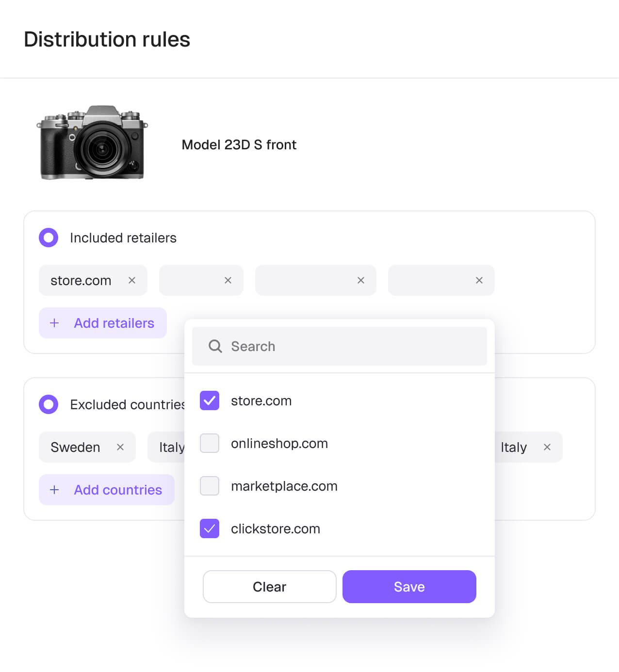Select the Included retailers radio button
Screen dimensions: 619x672
(x=49, y=238)
